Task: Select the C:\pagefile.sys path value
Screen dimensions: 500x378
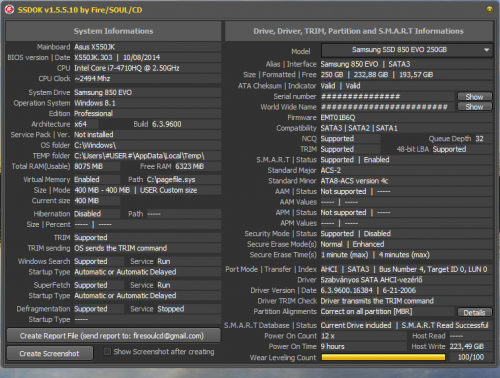Action: [171, 180]
